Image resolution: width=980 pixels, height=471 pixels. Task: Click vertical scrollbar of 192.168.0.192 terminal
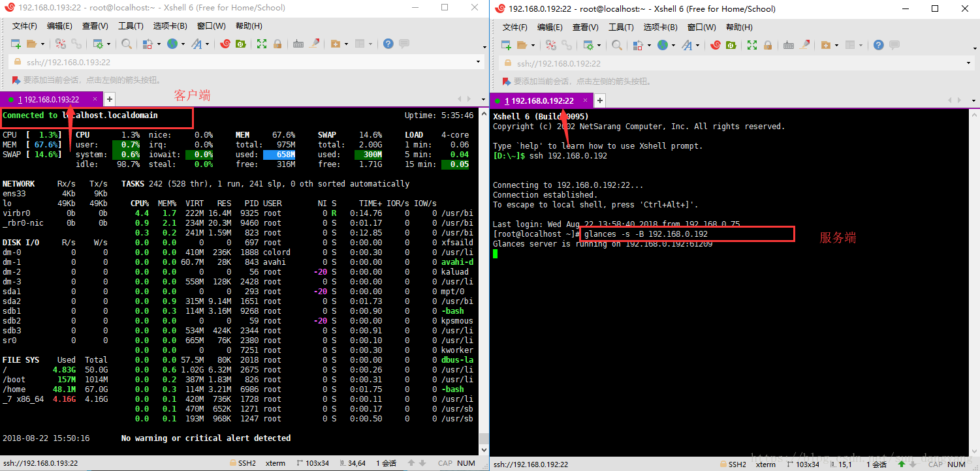[x=975, y=282]
